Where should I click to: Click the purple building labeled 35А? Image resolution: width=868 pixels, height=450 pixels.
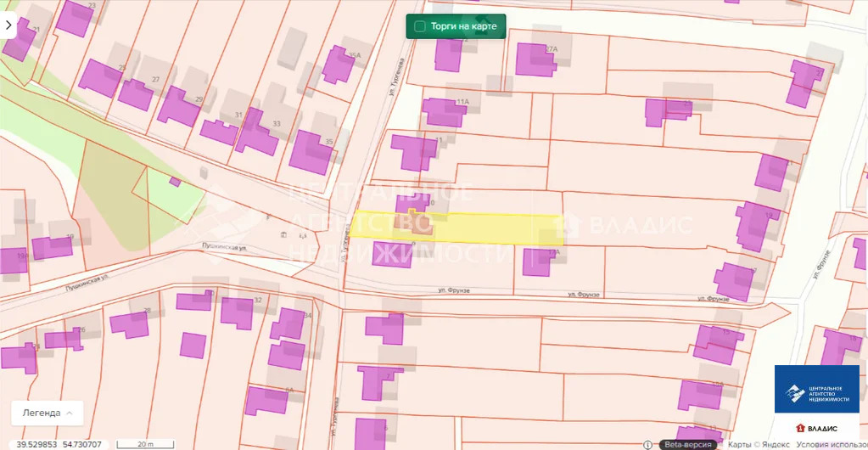(x=338, y=65)
